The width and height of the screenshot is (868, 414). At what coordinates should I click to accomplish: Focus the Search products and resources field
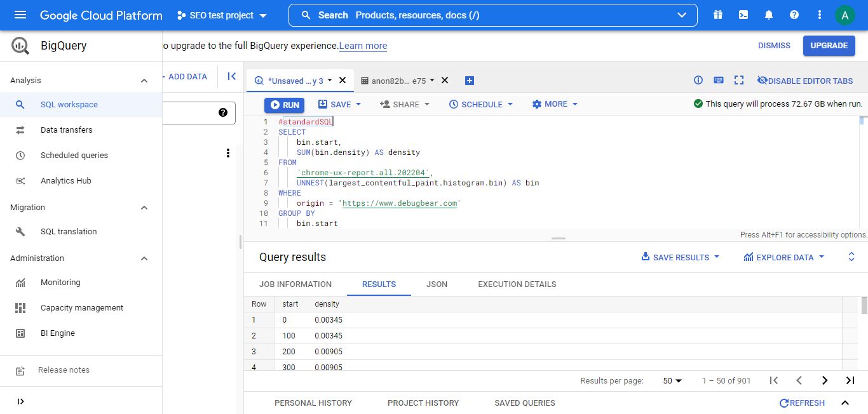(493, 15)
